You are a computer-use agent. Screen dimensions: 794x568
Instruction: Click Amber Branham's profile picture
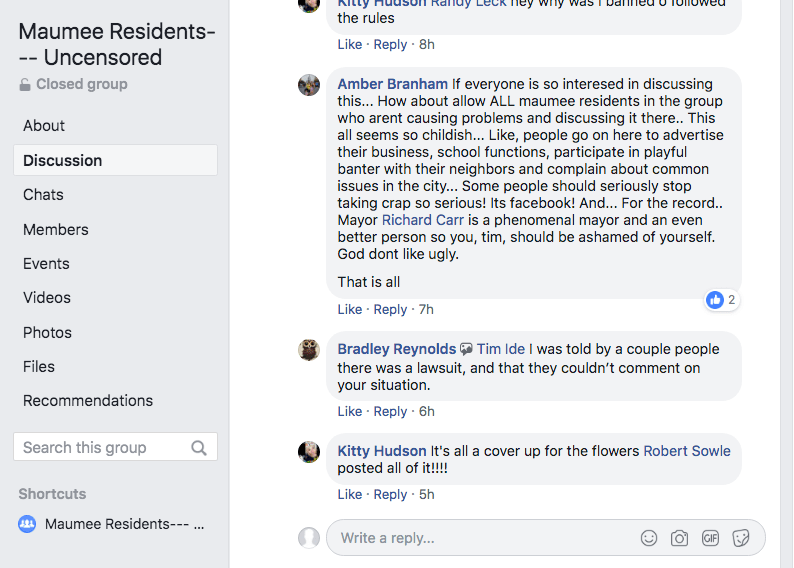309,85
